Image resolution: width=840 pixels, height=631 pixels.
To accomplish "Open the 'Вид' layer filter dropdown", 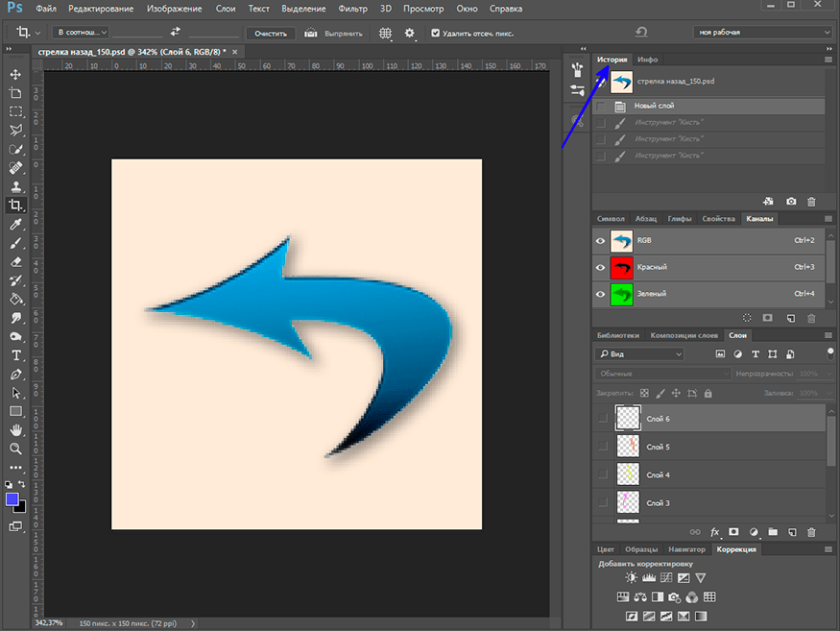I will click(639, 354).
